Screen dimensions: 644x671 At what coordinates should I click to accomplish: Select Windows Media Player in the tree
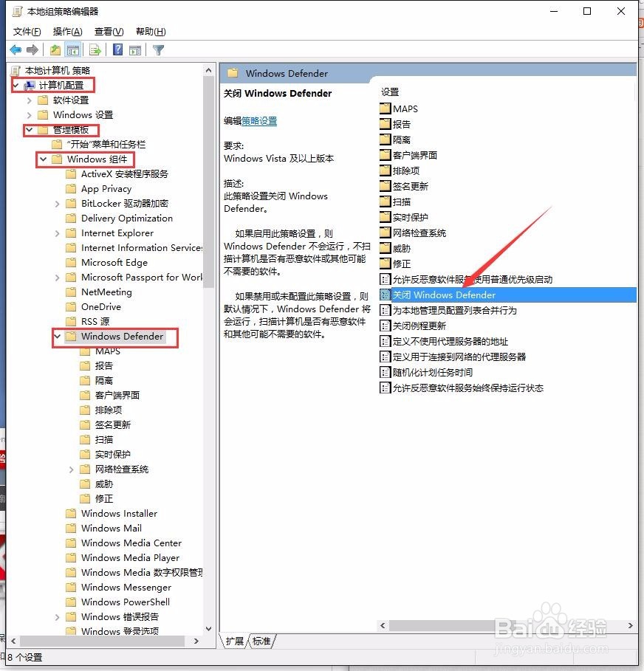[x=130, y=558]
